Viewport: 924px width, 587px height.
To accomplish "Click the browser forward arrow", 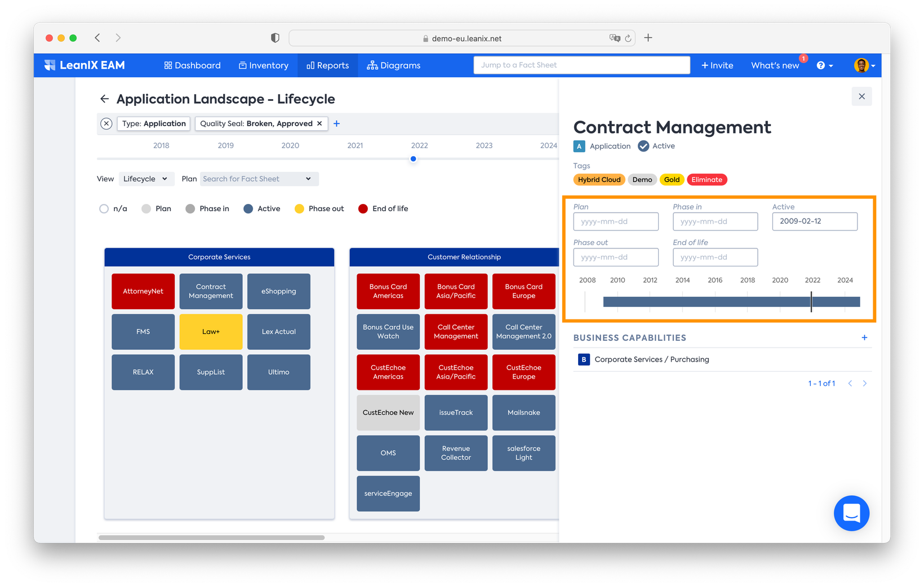I will (118, 38).
